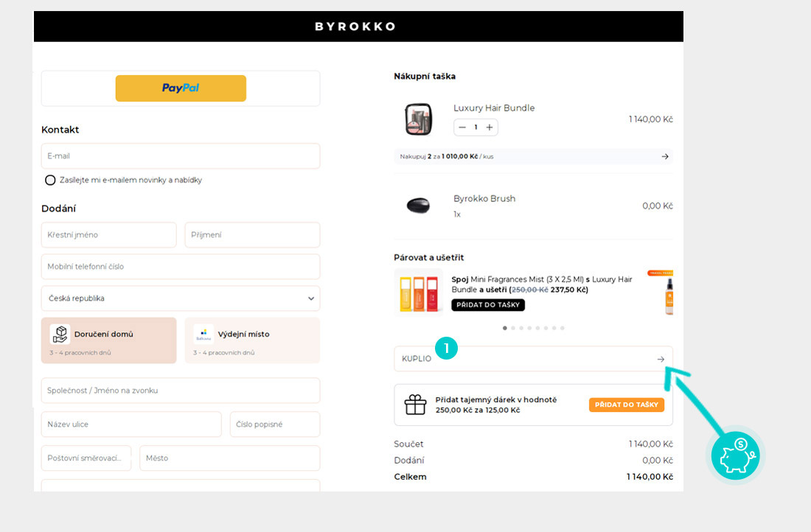Viewport: 811px width, 532px height.
Task: Click the home delivery box icon
Action: 60,335
